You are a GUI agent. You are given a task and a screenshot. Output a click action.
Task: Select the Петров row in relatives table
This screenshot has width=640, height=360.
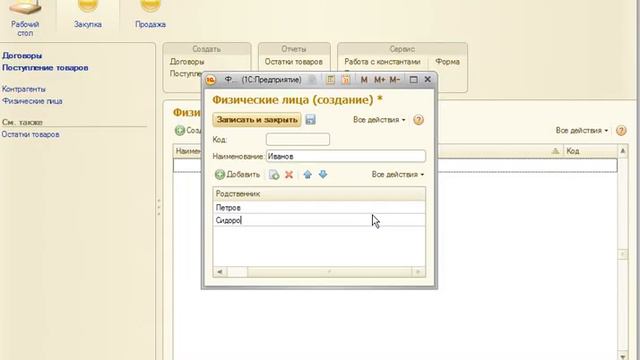coord(319,207)
